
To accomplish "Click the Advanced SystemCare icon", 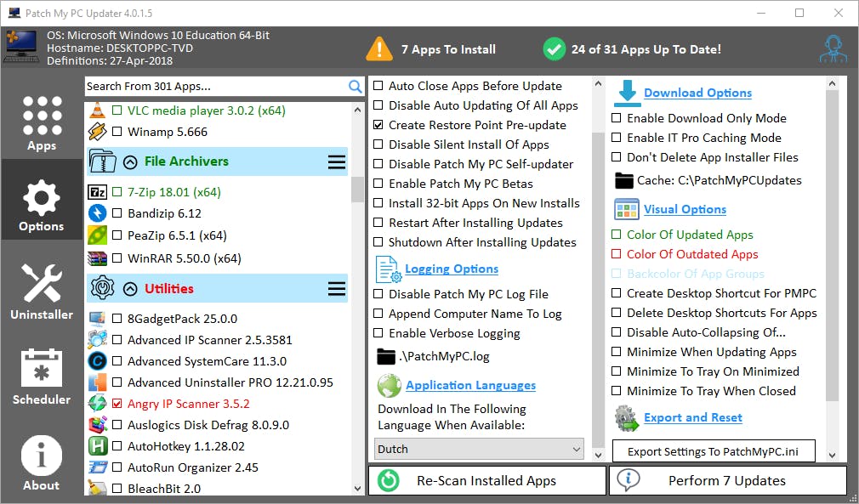I will coord(97,361).
